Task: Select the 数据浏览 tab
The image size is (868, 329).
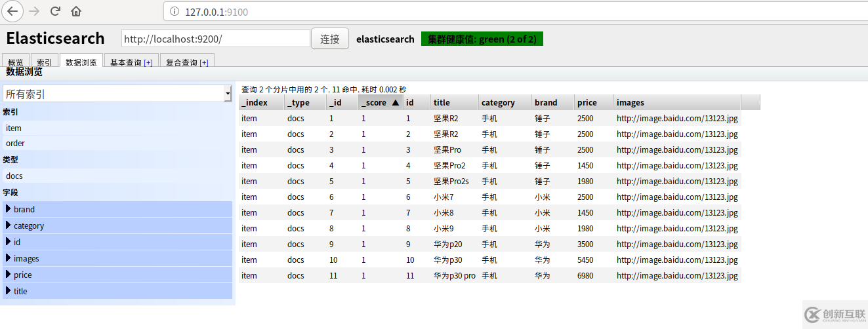Action: tap(81, 62)
